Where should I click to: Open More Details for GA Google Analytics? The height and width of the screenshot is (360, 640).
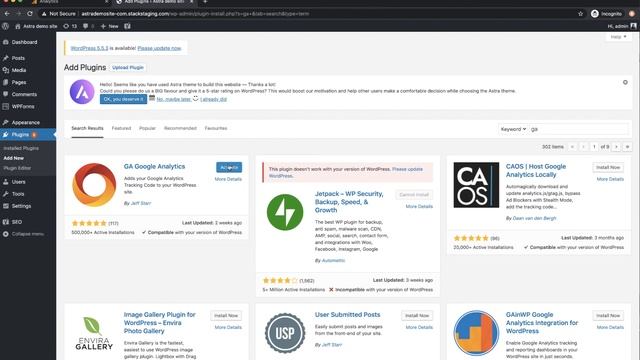point(228,179)
